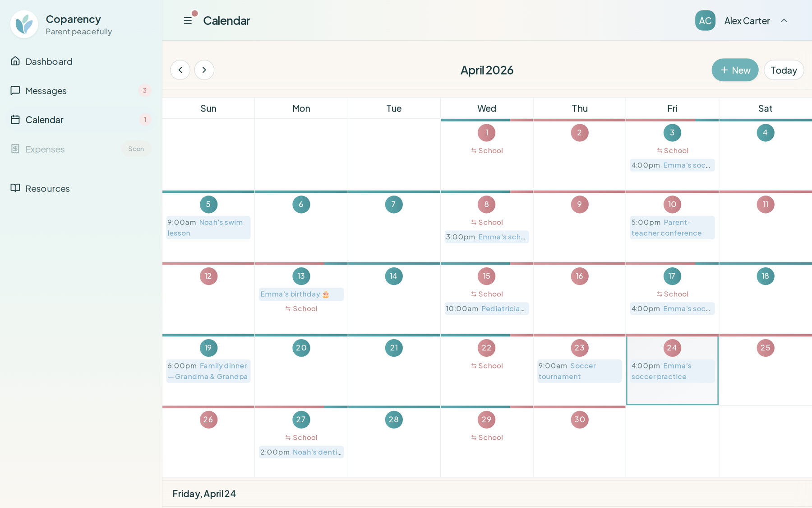Jump to current date via Today button

click(784, 70)
